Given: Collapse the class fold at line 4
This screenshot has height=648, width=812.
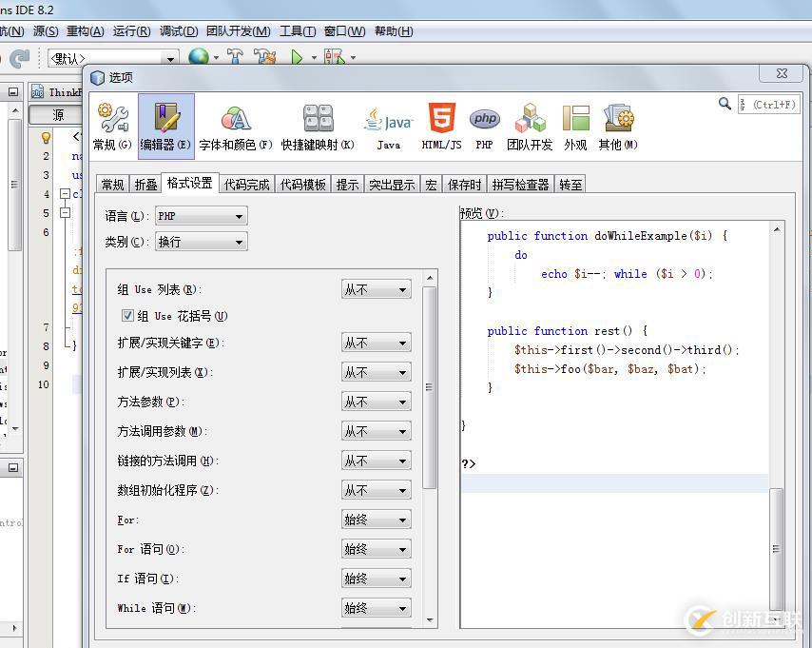Looking at the screenshot, I should (66, 194).
